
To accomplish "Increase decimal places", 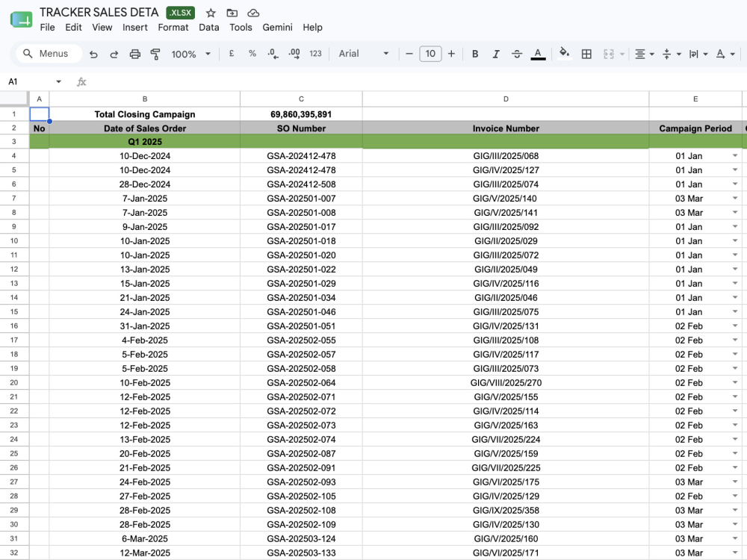I will 294,54.
